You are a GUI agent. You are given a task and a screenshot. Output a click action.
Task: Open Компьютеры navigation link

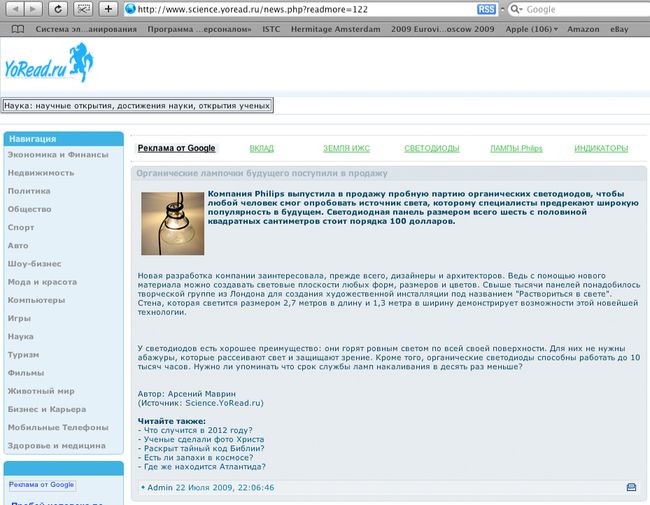coord(36,300)
